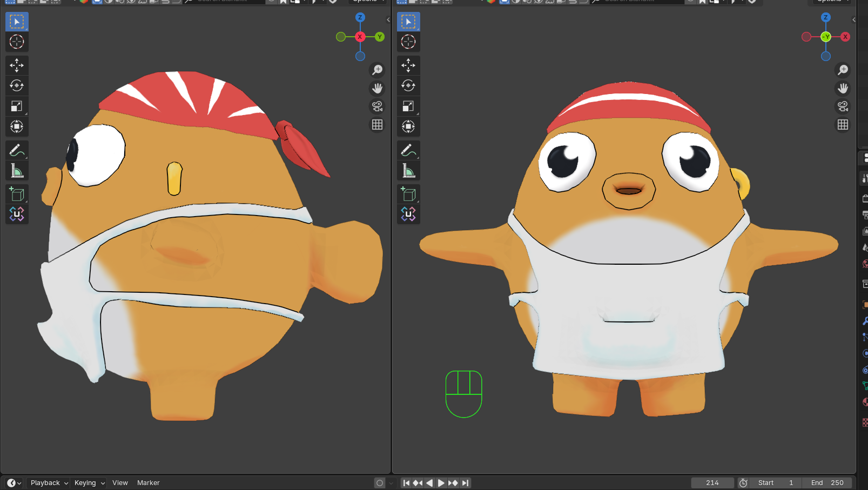The height and width of the screenshot is (490, 868).
Task: Play the animation in reverse
Action: click(429, 483)
